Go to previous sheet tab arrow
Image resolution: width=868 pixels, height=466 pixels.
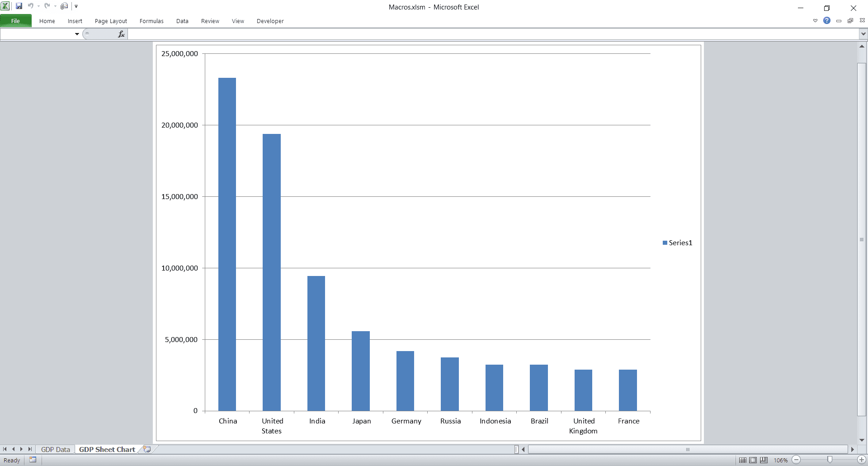coord(13,449)
